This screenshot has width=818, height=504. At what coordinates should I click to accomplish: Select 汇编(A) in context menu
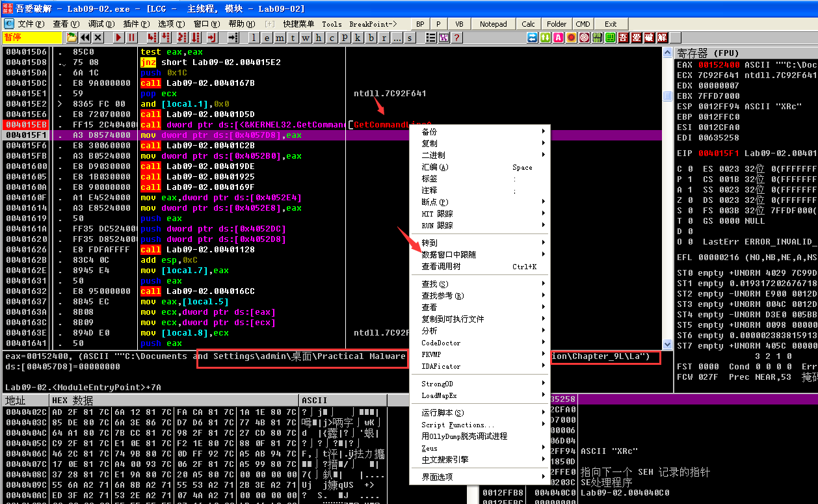pyautogui.click(x=479, y=167)
